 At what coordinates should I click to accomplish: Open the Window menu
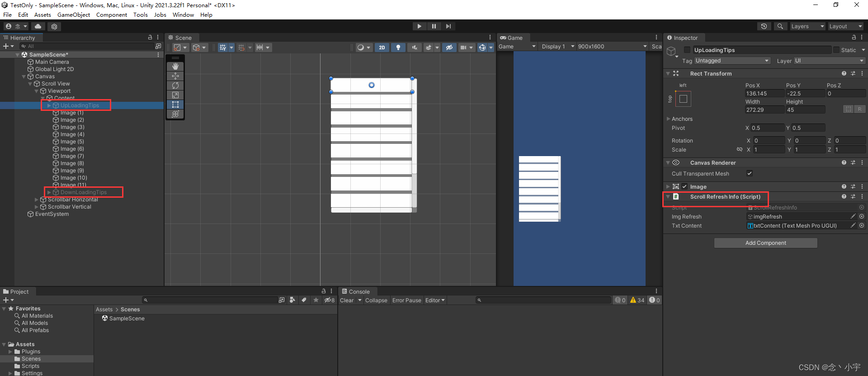183,14
